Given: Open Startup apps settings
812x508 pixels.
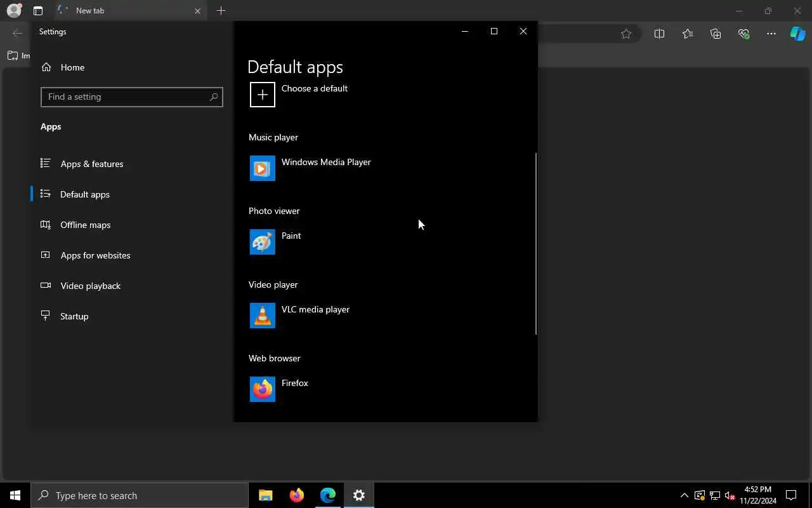Looking at the screenshot, I should tap(132, 316).
